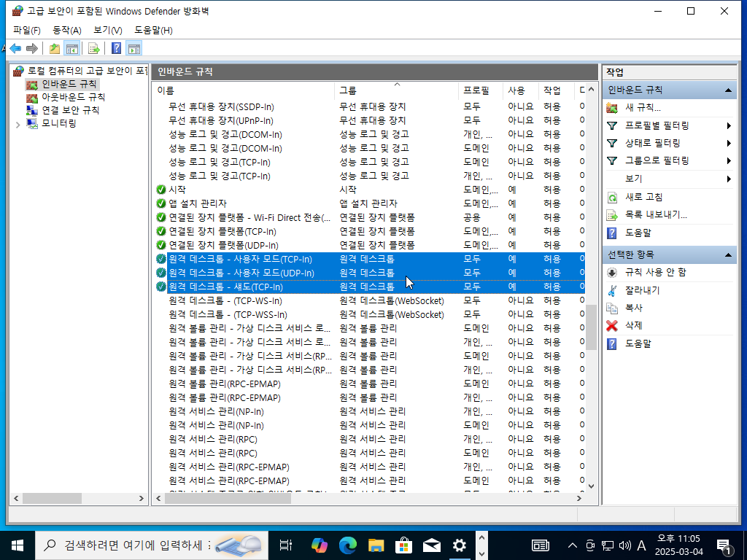Select rule 원격 데스크톱 - (TCP-WS-In)

368,301
